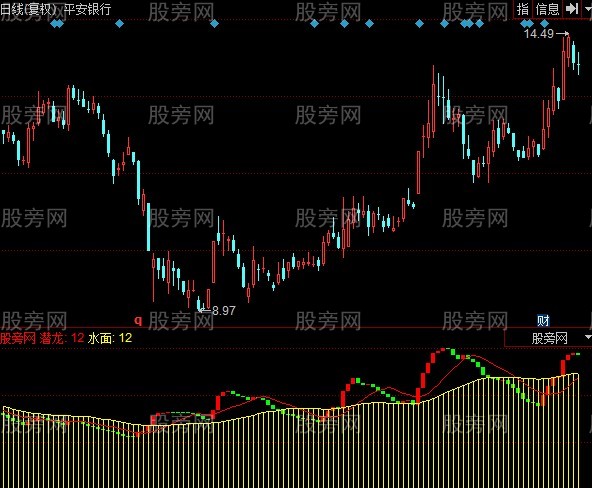Click the jump-to-end arrow icon
592x488 pixels.
pos(572,9)
